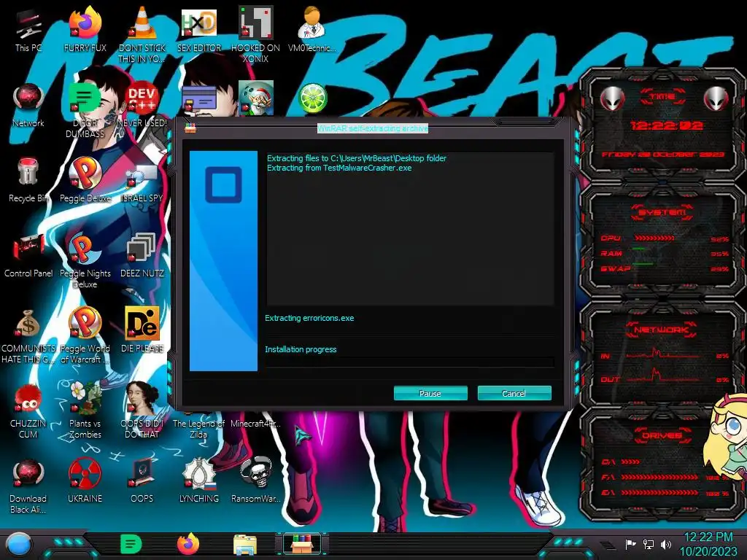Open the Network desktop icon
Image resolution: width=747 pixels, height=560 pixels.
28,106
